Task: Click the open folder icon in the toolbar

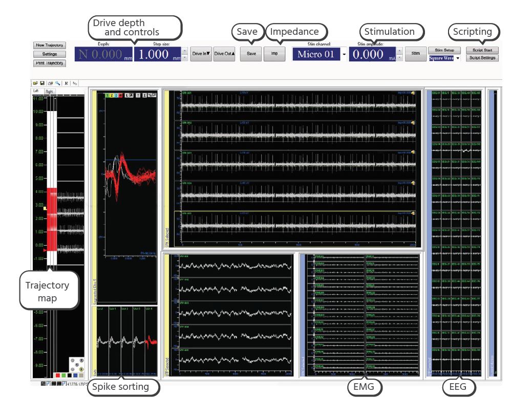Action: (35, 83)
